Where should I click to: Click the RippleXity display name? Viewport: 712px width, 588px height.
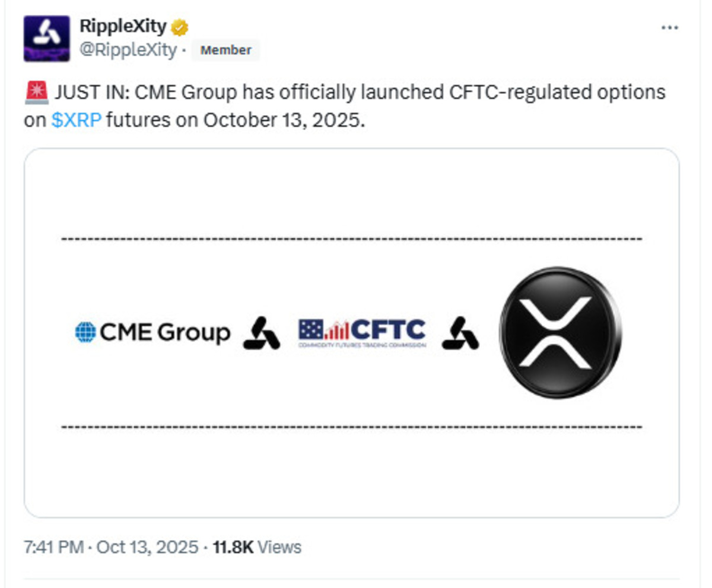click(x=123, y=27)
